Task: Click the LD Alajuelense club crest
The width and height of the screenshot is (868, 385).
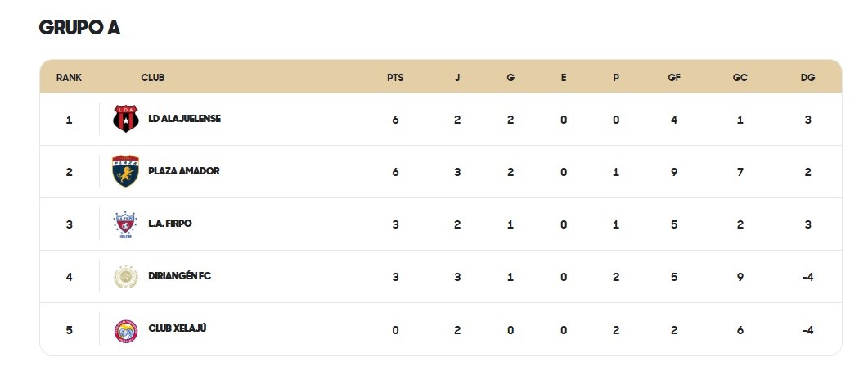Action: tap(126, 119)
